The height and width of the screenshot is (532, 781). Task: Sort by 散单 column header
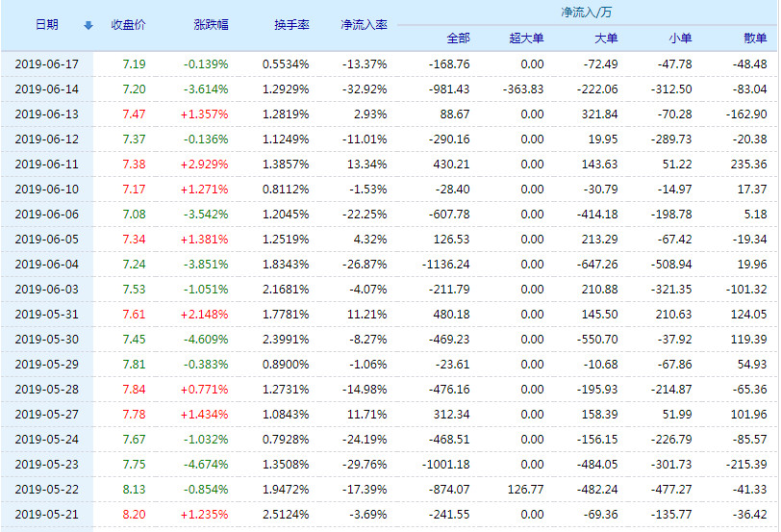pos(755,38)
